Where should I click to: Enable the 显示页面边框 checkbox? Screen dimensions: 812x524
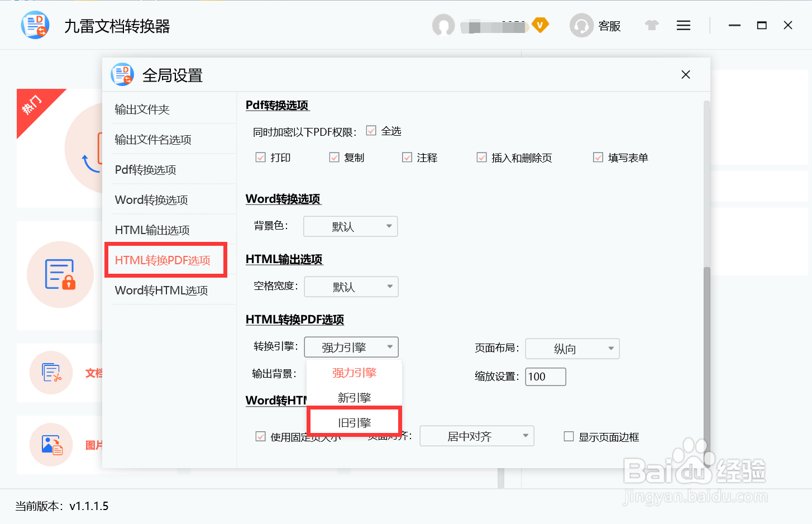pos(569,437)
